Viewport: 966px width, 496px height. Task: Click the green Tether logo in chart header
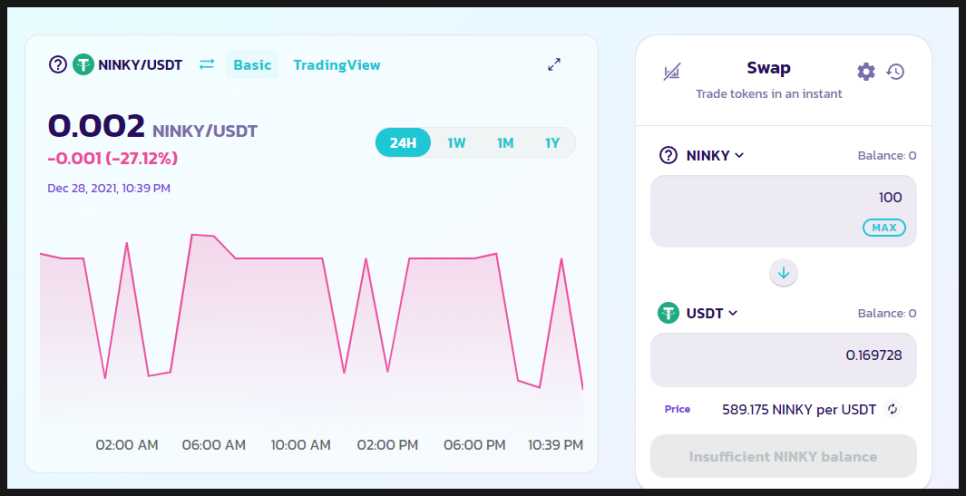point(83,65)
